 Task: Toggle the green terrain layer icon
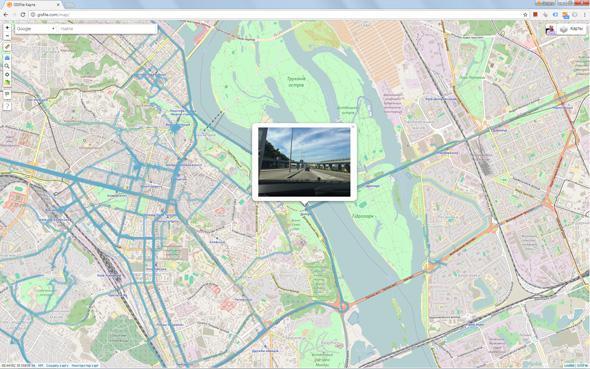(7, 83)
